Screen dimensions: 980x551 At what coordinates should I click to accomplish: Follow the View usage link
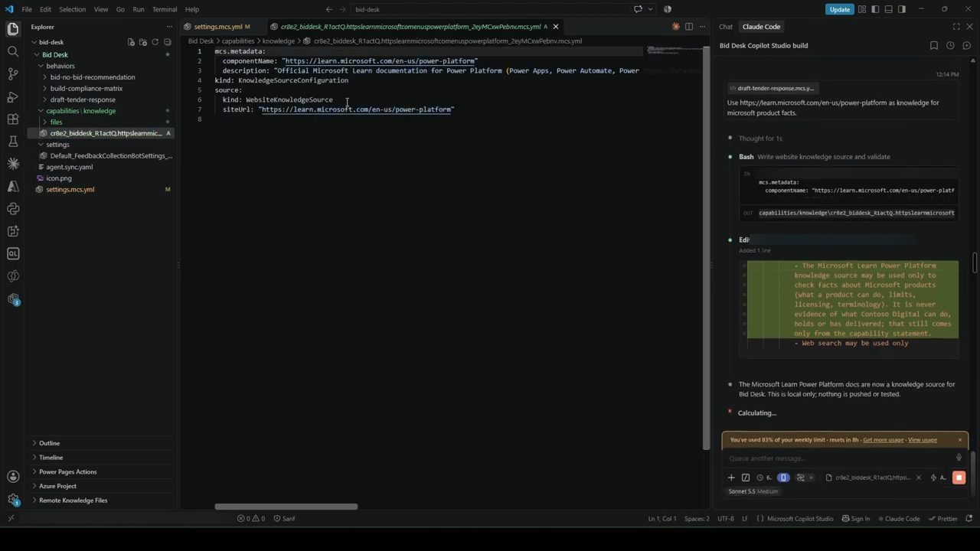tap(923, 440)
